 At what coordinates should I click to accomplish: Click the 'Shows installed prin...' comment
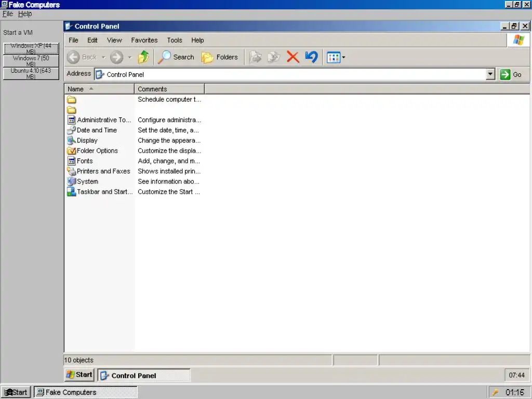coord(169,171)
